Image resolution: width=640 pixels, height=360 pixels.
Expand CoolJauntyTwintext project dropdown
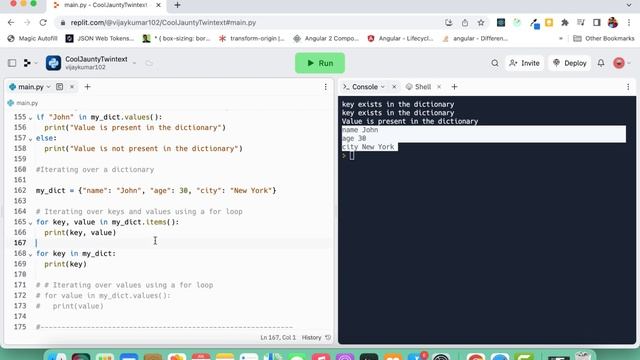tap(134, 63)
